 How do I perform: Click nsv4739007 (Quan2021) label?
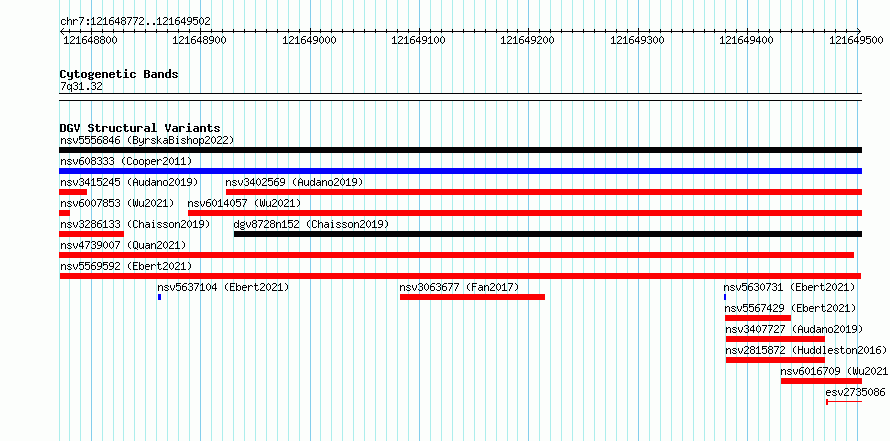coord(123,245)
